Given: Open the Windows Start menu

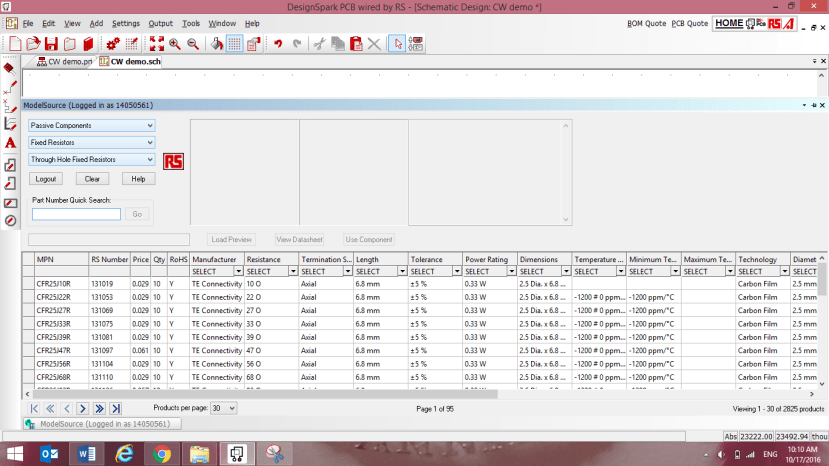Looking at the screenshot, I should (x=15, y=454).
